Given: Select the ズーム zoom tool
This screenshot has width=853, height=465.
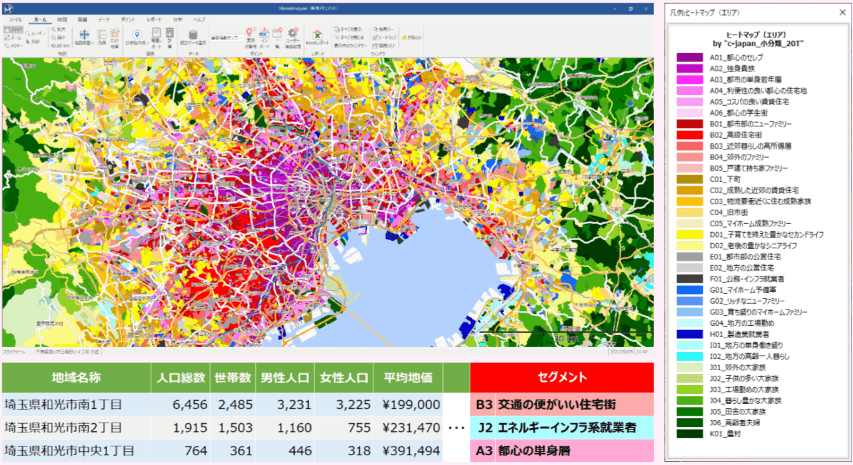Looking at the screenshot, I should pos(13,38).
